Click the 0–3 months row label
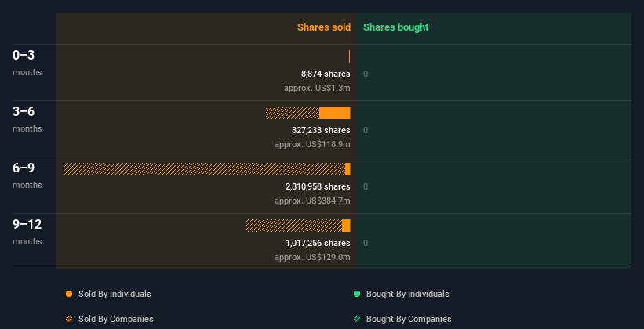The height and width of the screenshot is (329, 644). pos(24,56)
